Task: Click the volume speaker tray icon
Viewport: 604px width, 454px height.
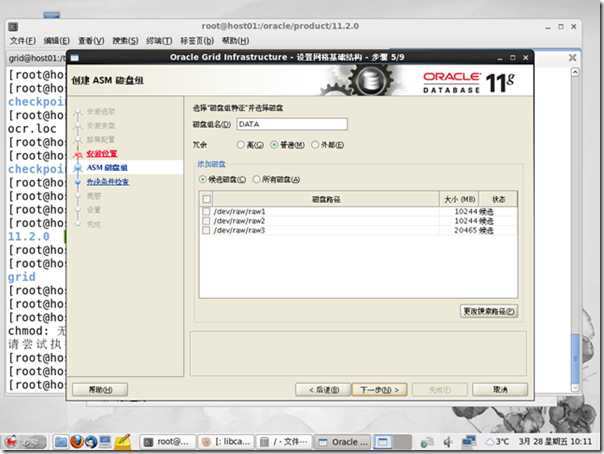Action: [448, 442]
